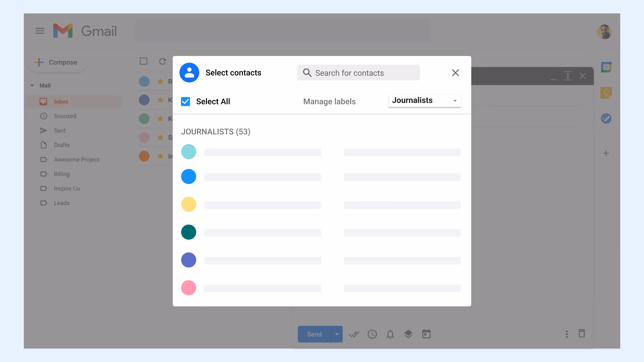The image size is (644, 362).
Task: Open the Journalists label dropdown
Action: click(425, 101)
